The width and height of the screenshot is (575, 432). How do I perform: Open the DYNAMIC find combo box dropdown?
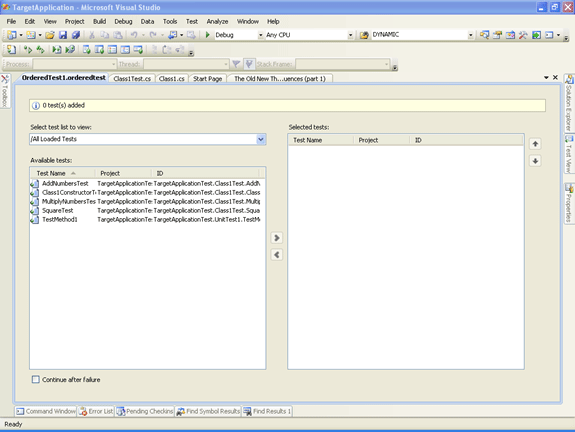point(470,35)
